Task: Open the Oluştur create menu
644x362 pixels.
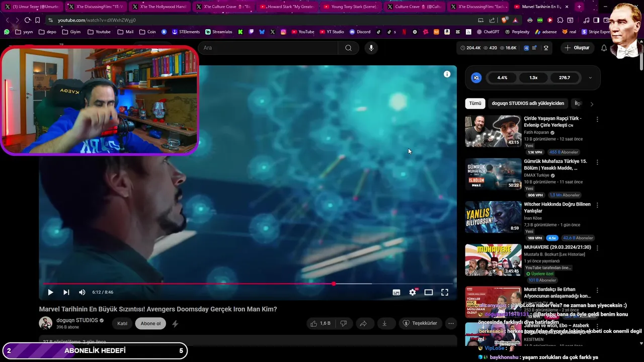Action: tap(577, 48)
